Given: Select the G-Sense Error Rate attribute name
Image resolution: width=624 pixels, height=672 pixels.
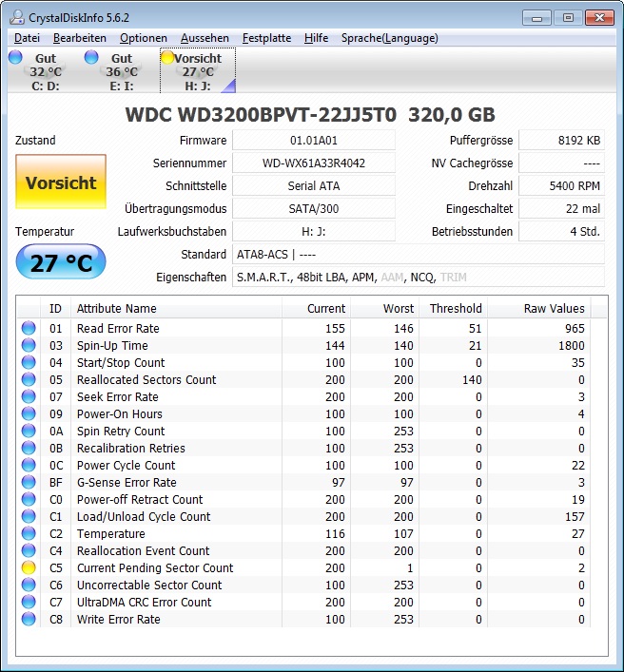Looking at the screenshot, I should click(x=127, y=482).
